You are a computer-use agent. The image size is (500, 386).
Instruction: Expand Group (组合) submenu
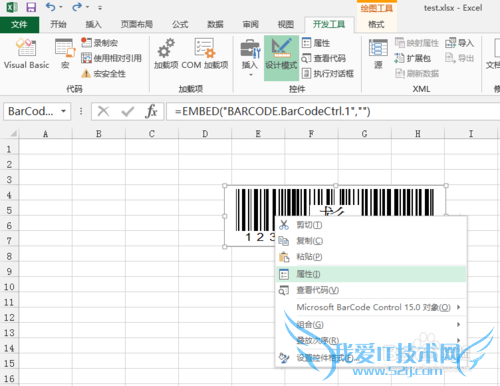tap(371, 324)
